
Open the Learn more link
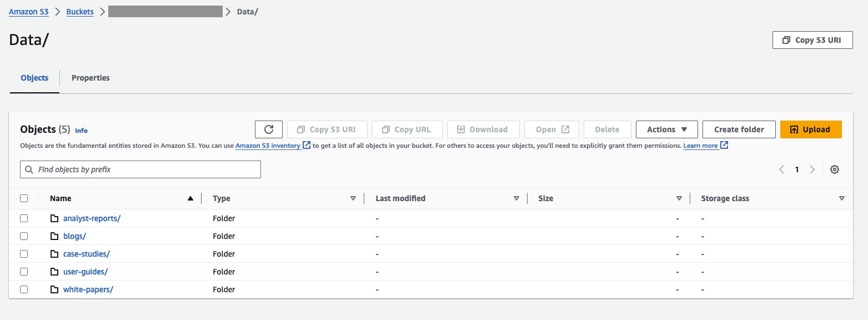point(706,146)
